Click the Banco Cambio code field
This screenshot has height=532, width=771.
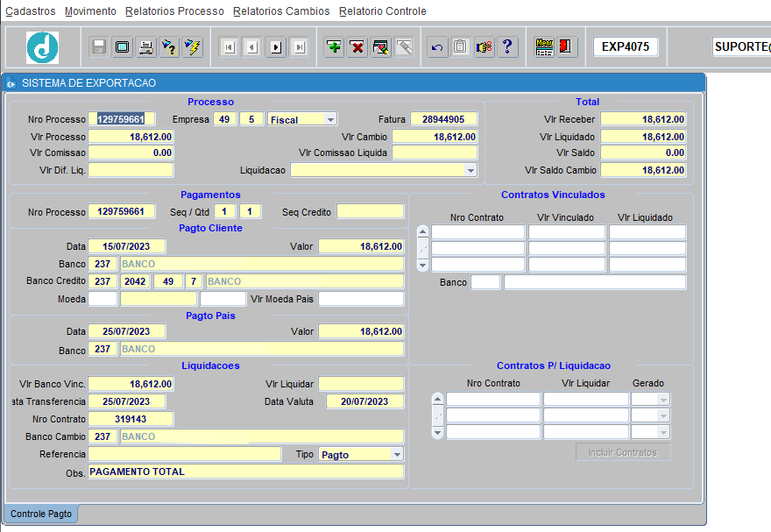pos(103,436)
